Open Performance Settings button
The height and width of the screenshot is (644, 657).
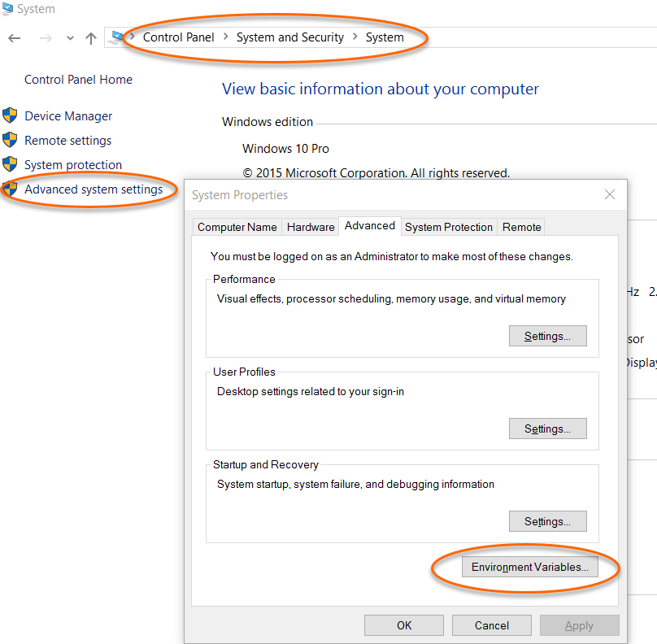pyautogui.click(x=548, y=336)
